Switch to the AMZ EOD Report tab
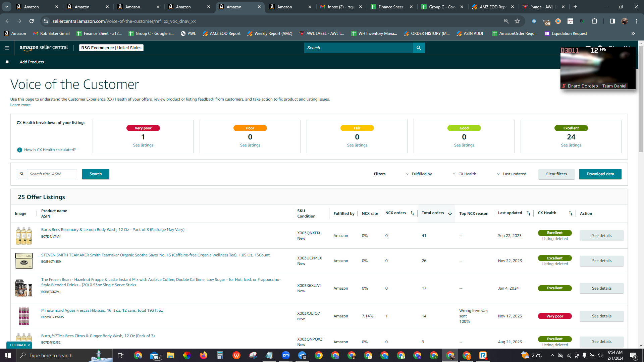 [493, 7]
